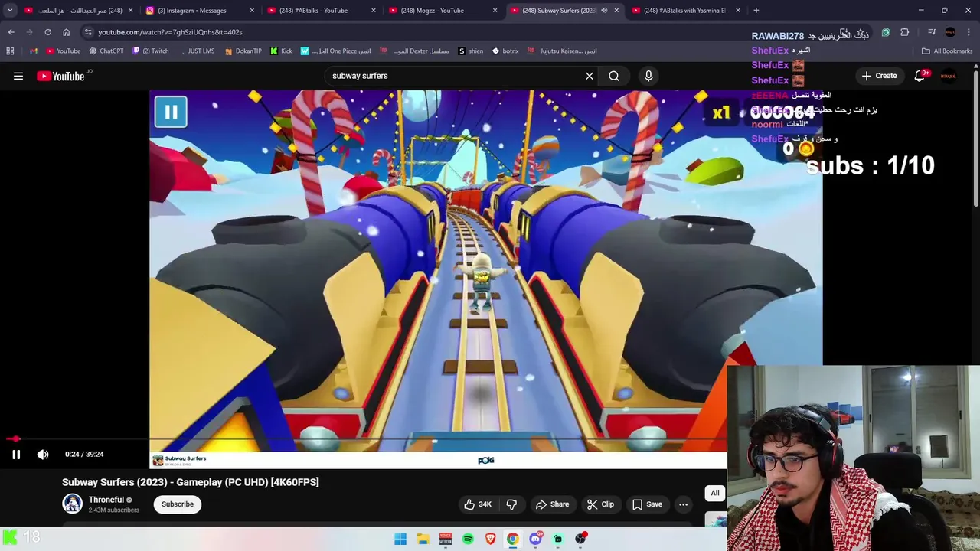
Task: Open the YouTube account avatar menu
Action: [949, 76]
